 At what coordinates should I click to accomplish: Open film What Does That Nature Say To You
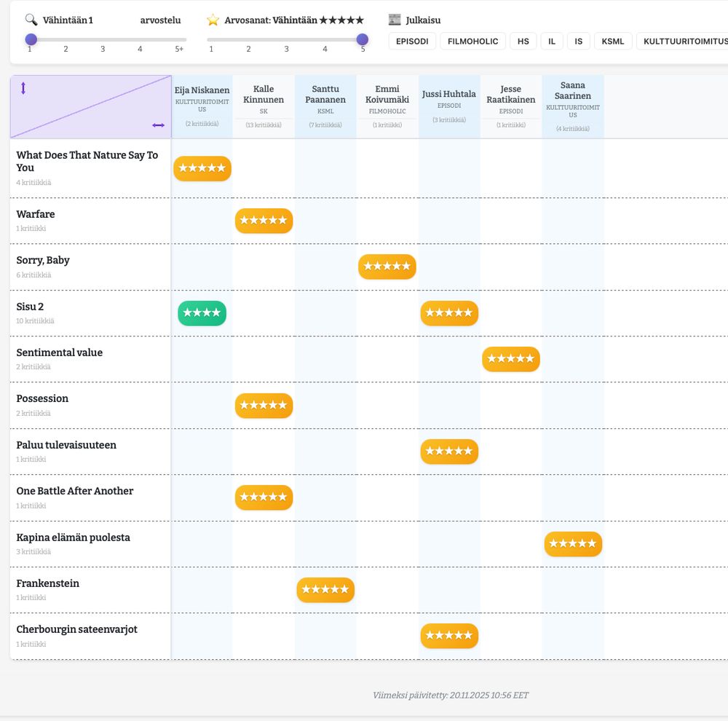coord(87,161)
